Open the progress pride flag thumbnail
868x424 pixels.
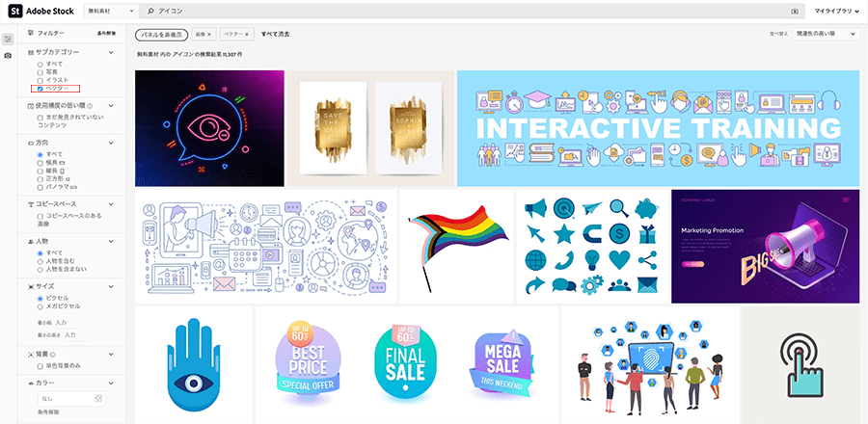click(x=457, y=247)
